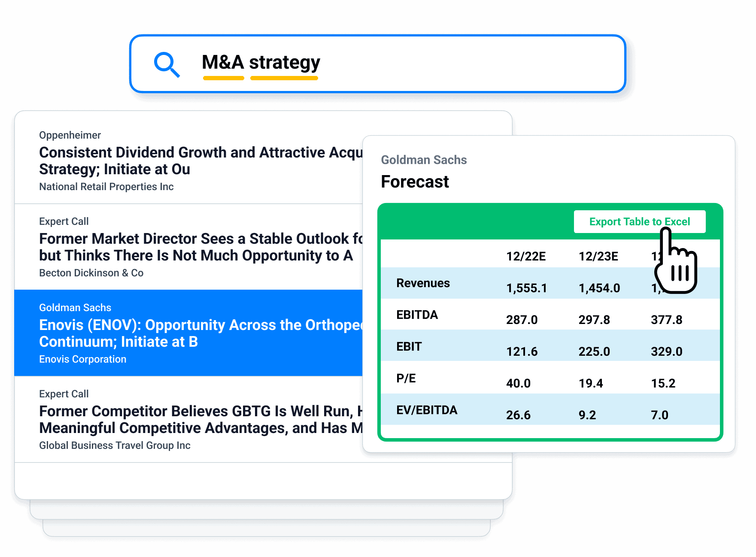Open Expert Call Former Competitor GBTG result
The image size is (756, 557).
click(188, 419)
